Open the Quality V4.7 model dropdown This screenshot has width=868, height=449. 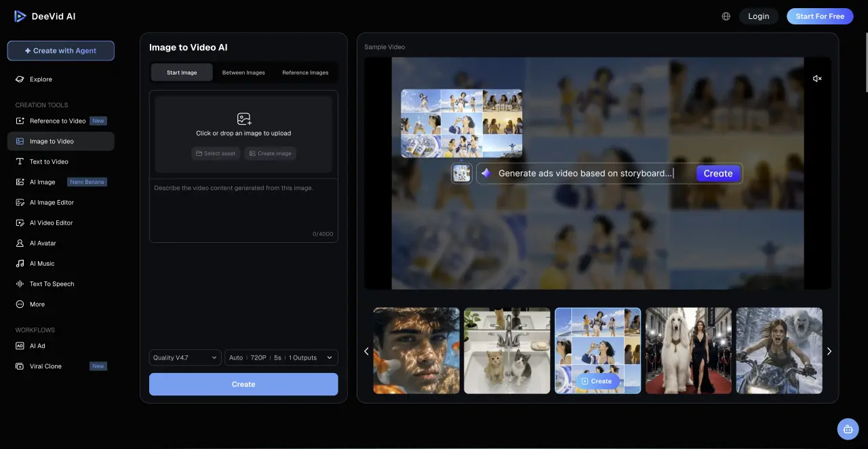(x=185, y=357)
